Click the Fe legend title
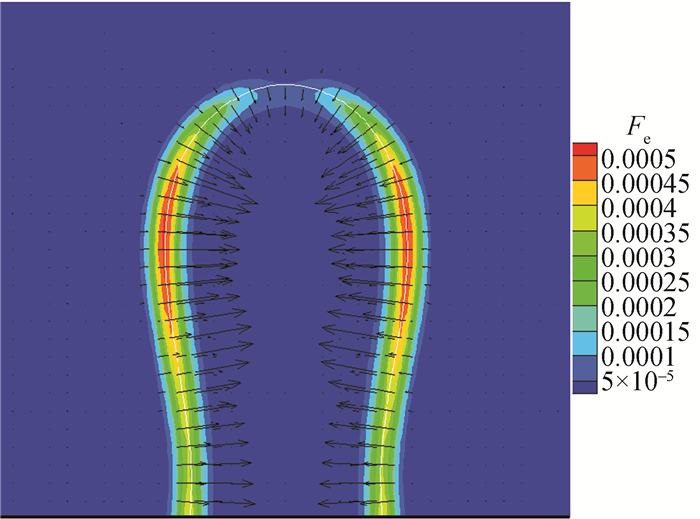 639,128
